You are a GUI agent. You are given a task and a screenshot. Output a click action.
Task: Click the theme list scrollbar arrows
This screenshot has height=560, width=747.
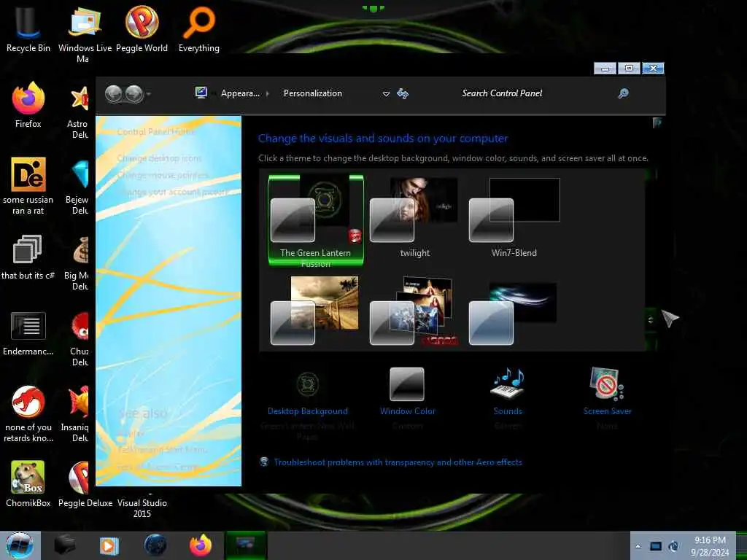651,320
